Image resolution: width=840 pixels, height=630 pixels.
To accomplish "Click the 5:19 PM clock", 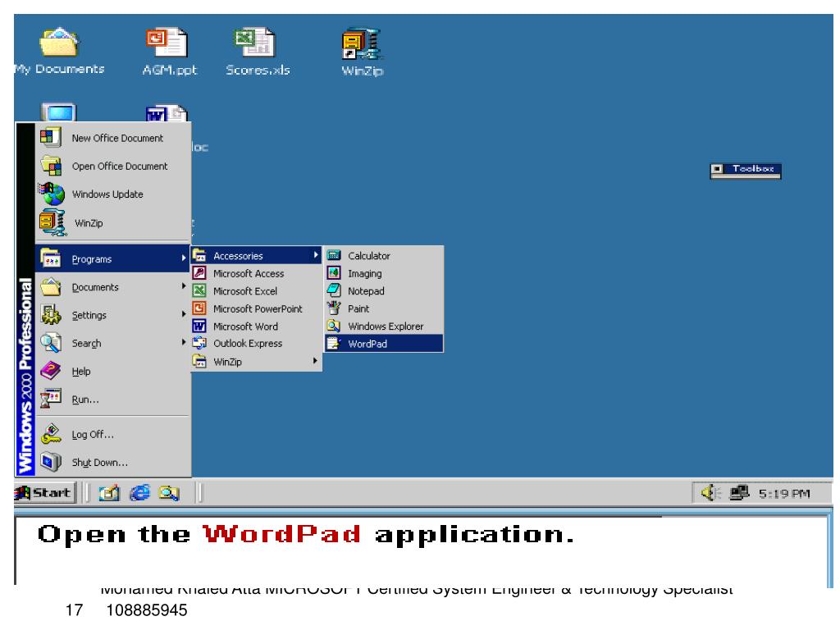I will 783,493.
